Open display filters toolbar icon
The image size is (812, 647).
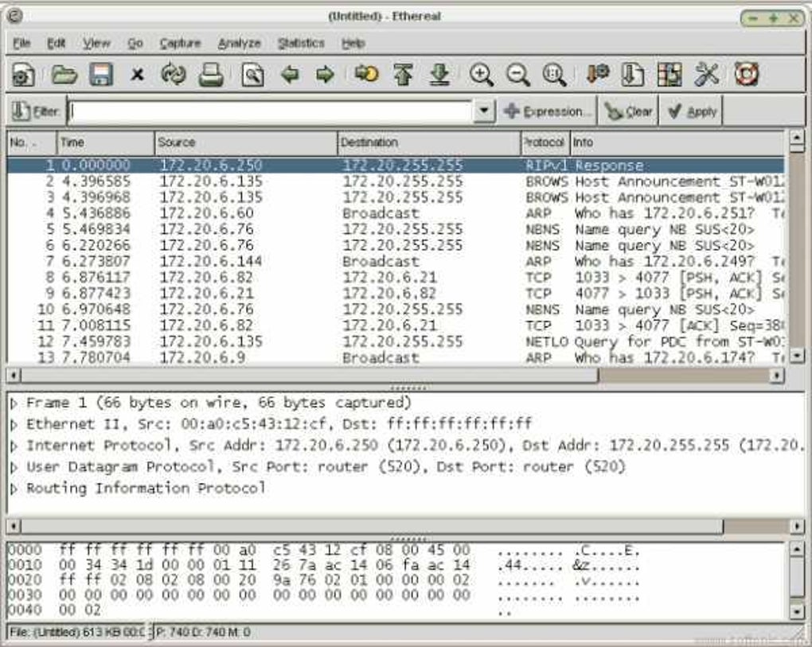pyautogui.click(x=632, y=75)
